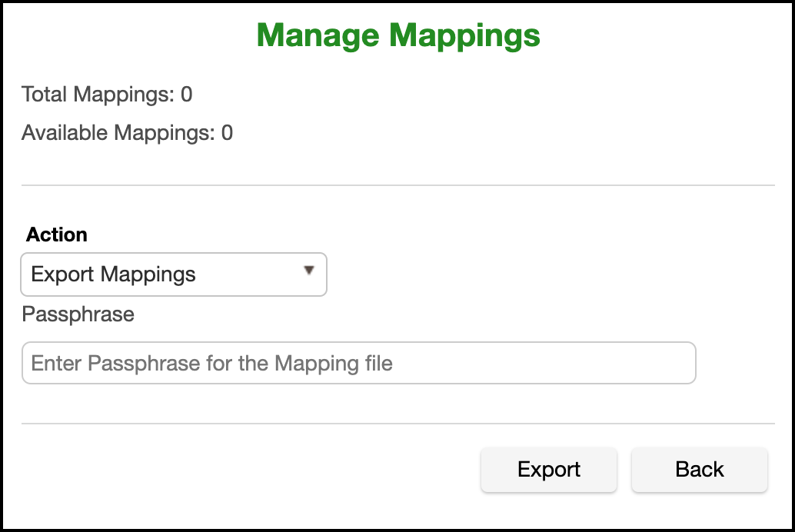Click the right end of the Passphrase field
Screen dimensions: 795x532
[677, 363]
